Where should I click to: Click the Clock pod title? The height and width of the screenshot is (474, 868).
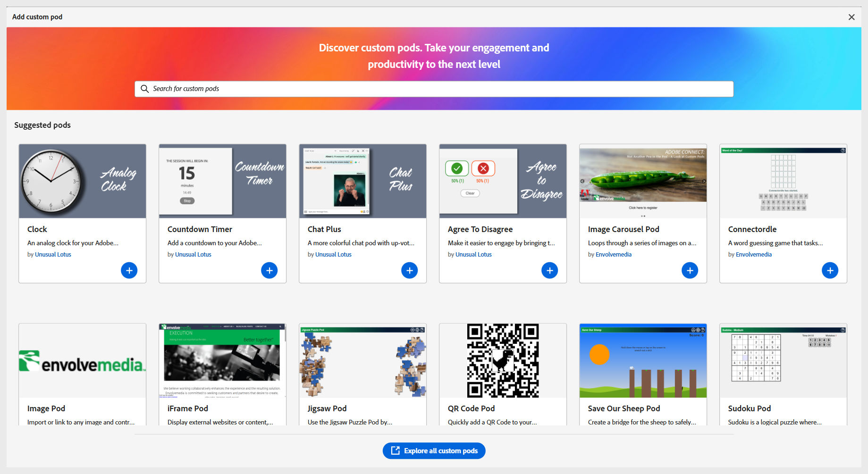(37, 229)
